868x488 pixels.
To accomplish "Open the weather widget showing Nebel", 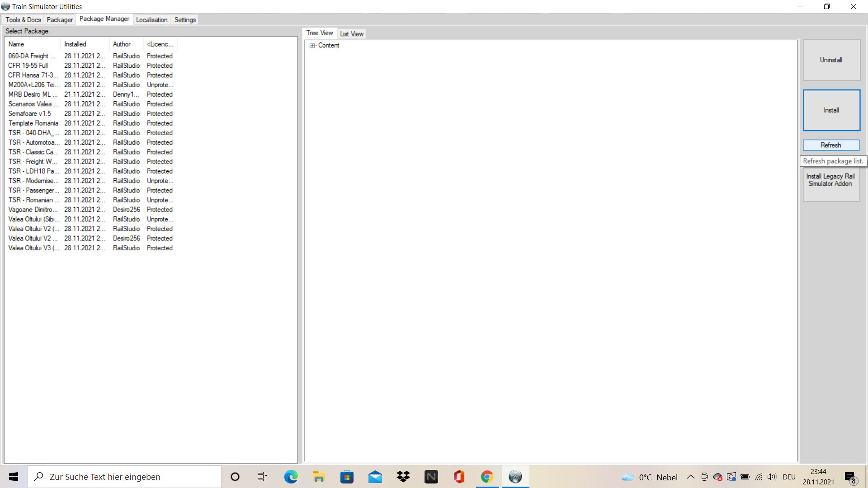I will [650, 477].
